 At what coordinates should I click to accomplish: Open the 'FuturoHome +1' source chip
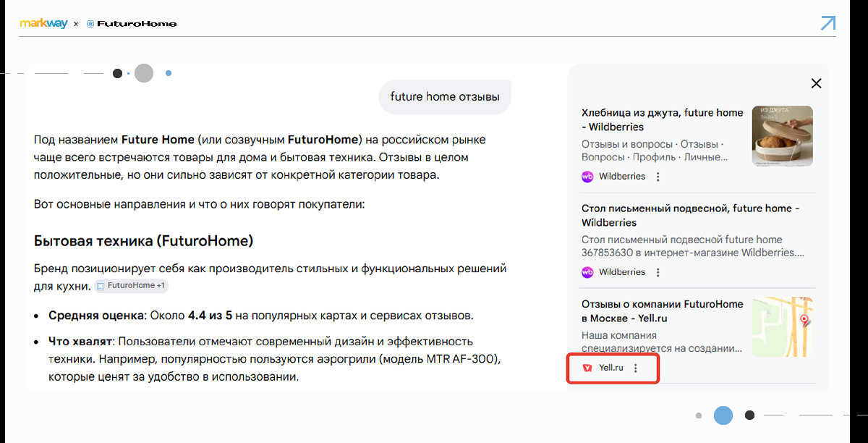coord(131,286)
